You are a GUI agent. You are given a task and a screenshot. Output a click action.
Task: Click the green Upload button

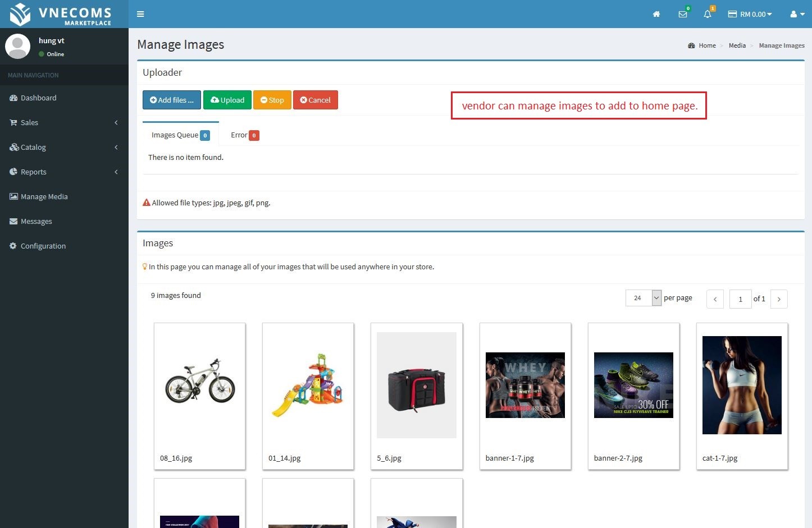click(x=227, y=100)
